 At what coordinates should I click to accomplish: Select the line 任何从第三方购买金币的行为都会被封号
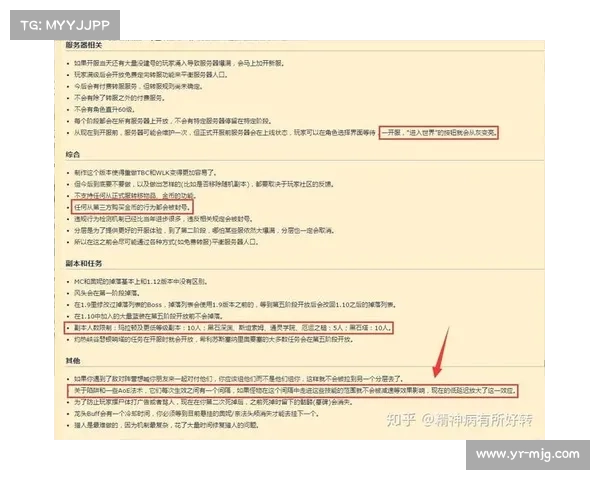(132, 207)
